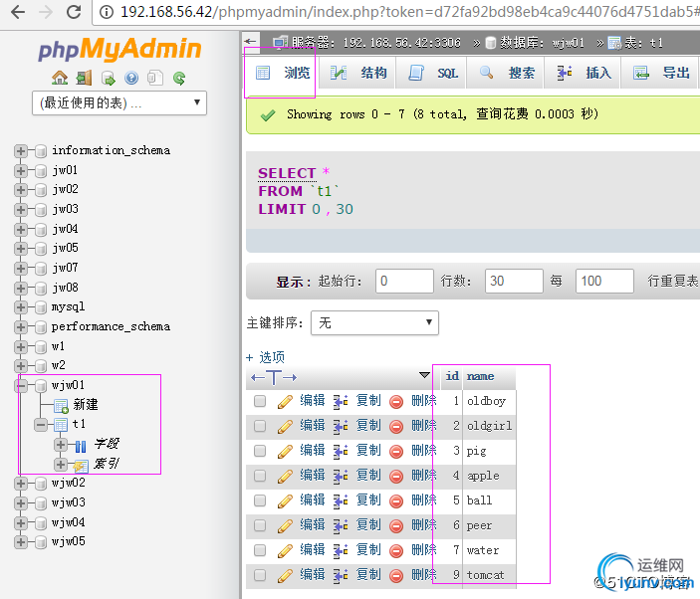This screenshot has width=700, height=599.
Task: Collapse navigation panel arrow icon
Action: coord(251,42)
